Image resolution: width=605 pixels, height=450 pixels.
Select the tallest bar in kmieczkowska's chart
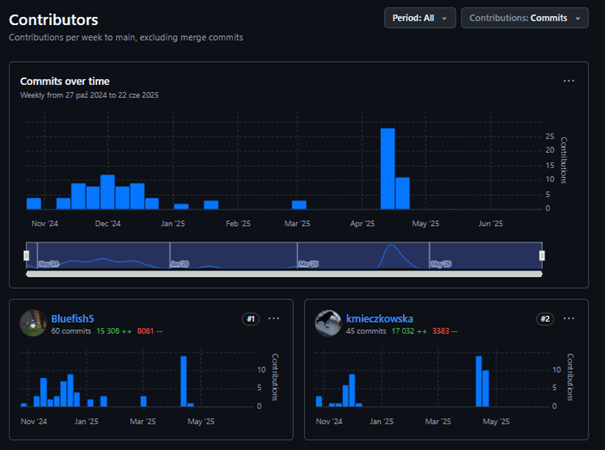(479, 381)
